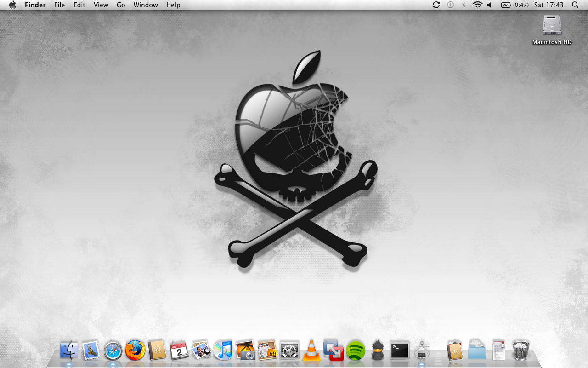
Task: Open the Wi-Fi status menu
Action: pyautogui.click(x=478, y=5)
